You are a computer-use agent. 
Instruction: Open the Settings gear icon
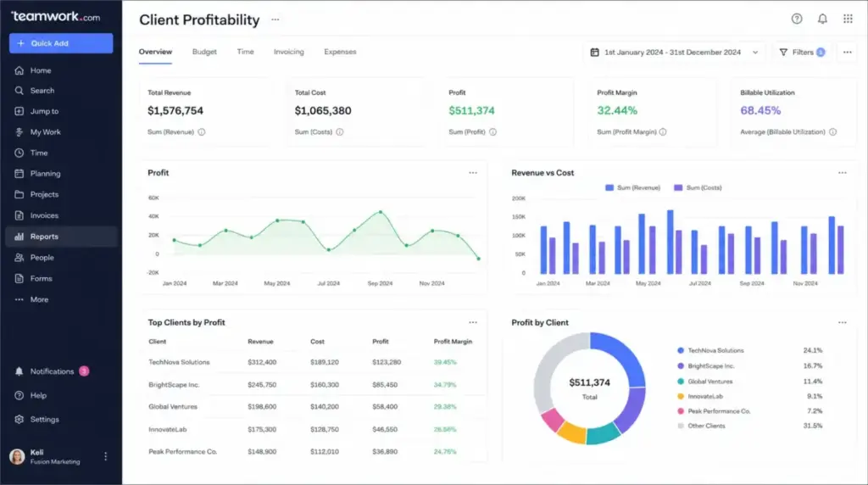click(19, 419)
